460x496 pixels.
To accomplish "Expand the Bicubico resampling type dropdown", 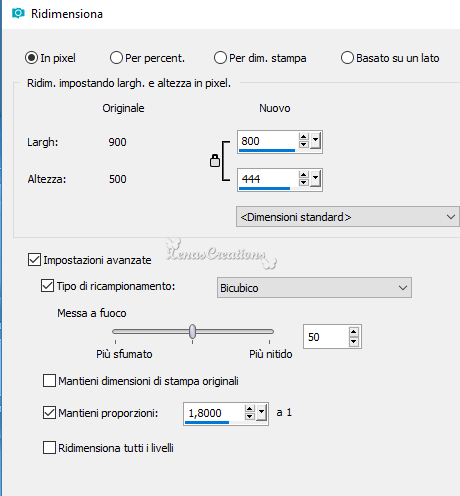I will click(314, 288).
